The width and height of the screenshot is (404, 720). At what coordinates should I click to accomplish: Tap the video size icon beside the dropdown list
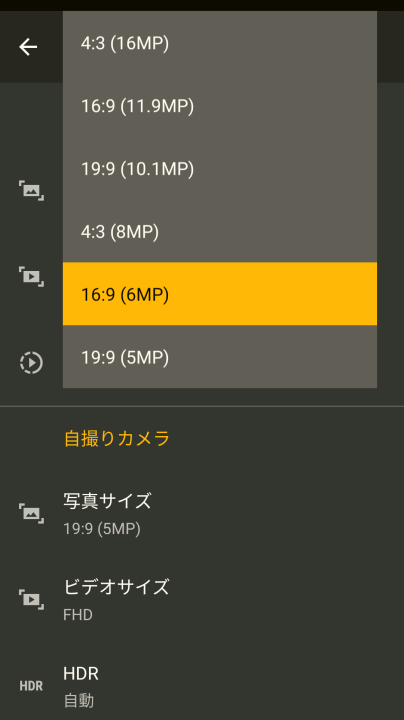click(x=31, y=276)
